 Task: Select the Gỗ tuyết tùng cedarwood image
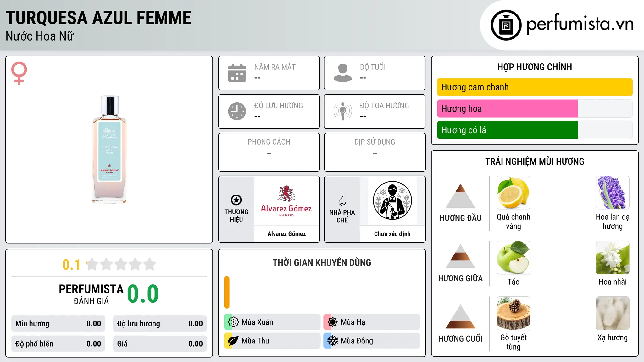click(x=514, y=313)
